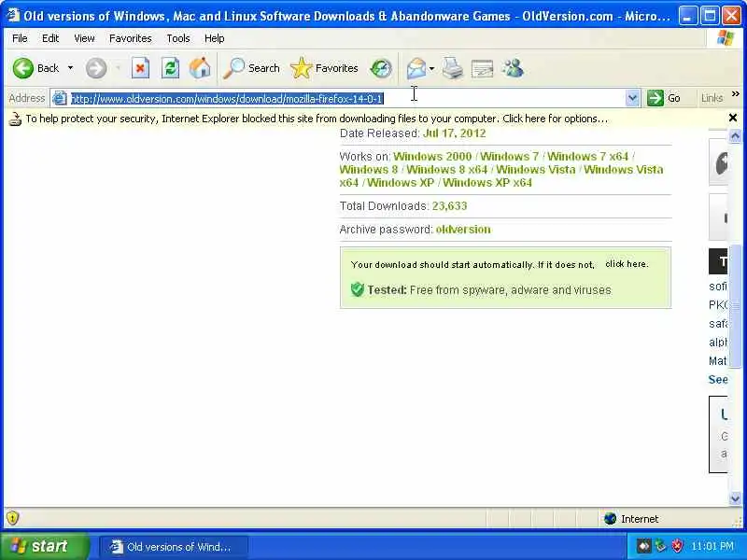Click the Date Released value Jul 17, 2012

(454, 133)
